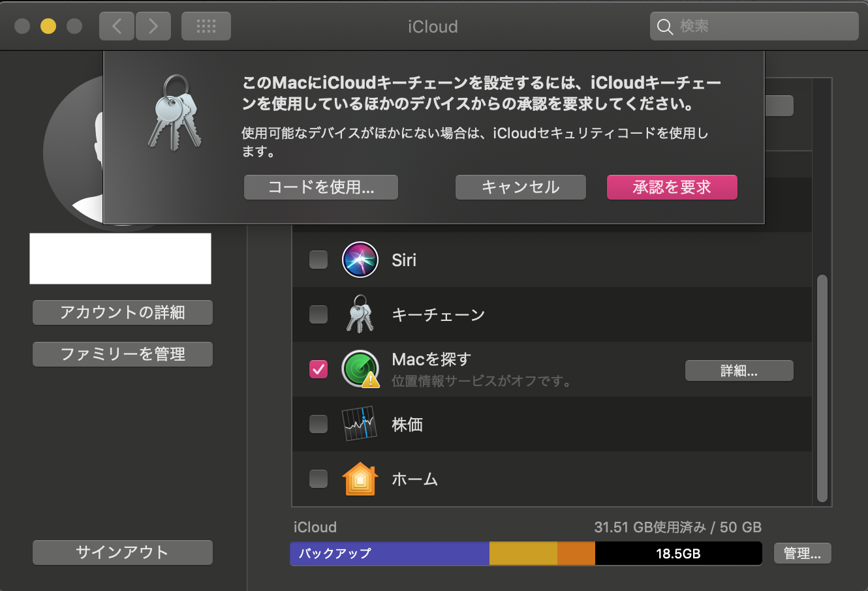868x591 pixels.
Task: Click the Macを探す row label
Action: (431, 359)
